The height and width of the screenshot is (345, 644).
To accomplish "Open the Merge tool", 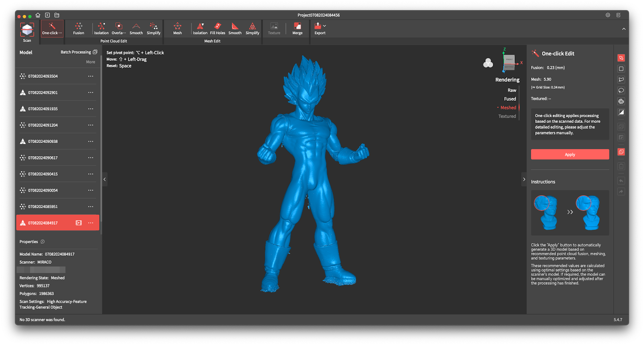I will coord(297,29).
